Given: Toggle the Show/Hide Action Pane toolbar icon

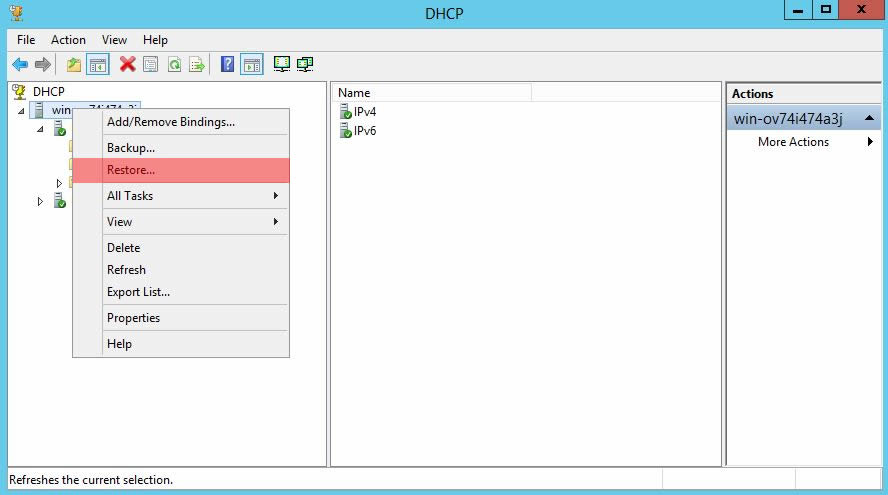Looking at the screenshot, I should 252,65.
